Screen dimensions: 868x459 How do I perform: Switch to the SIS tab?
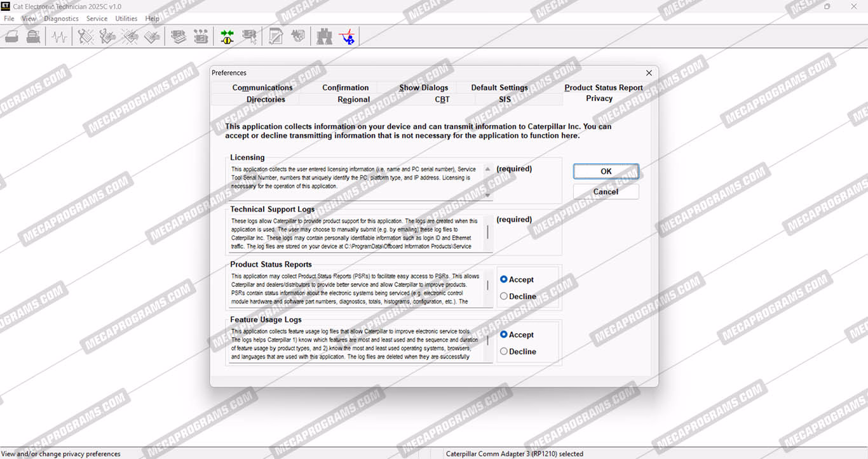click(x=505, y=100)
